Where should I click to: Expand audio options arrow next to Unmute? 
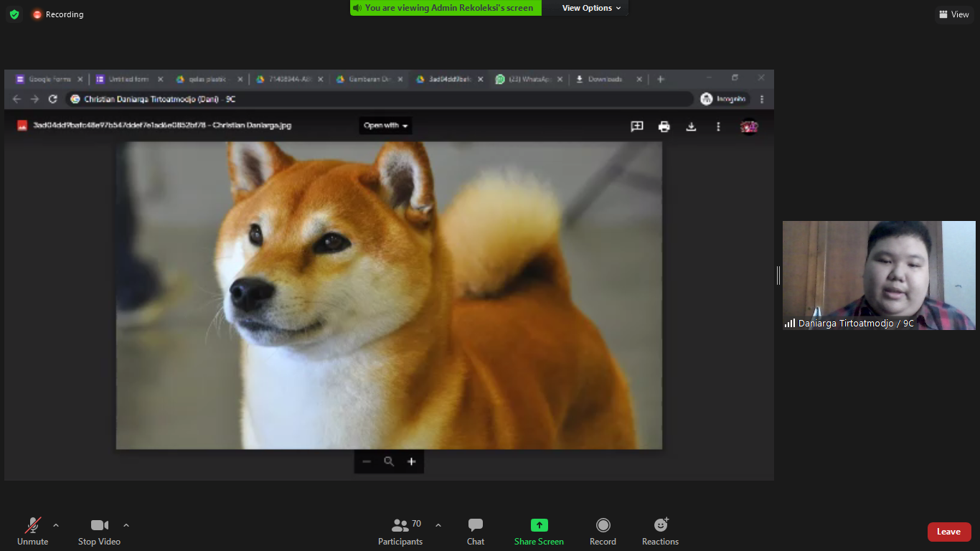coord(56,525)
